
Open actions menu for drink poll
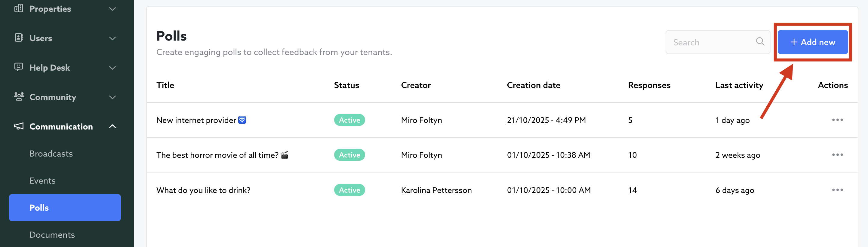(x=837, y=190)
